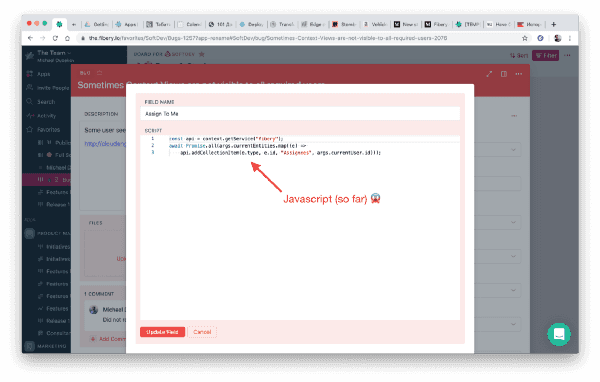Open the Chrome profile avatar
The width and height of the screenshot is (600, 382).
(558, 38)
